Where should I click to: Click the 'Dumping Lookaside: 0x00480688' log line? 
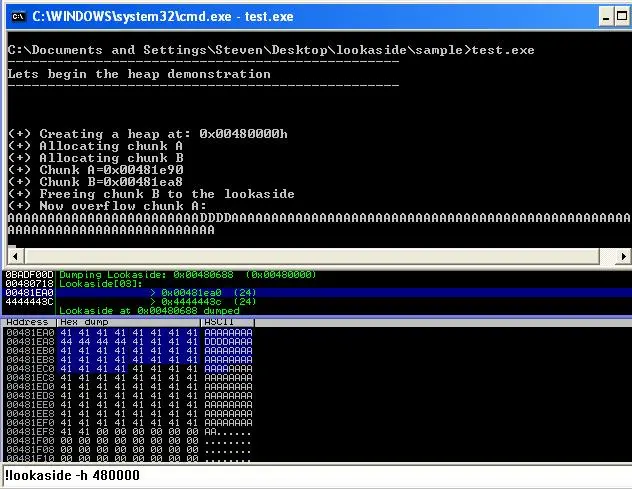tap(187, 275)
